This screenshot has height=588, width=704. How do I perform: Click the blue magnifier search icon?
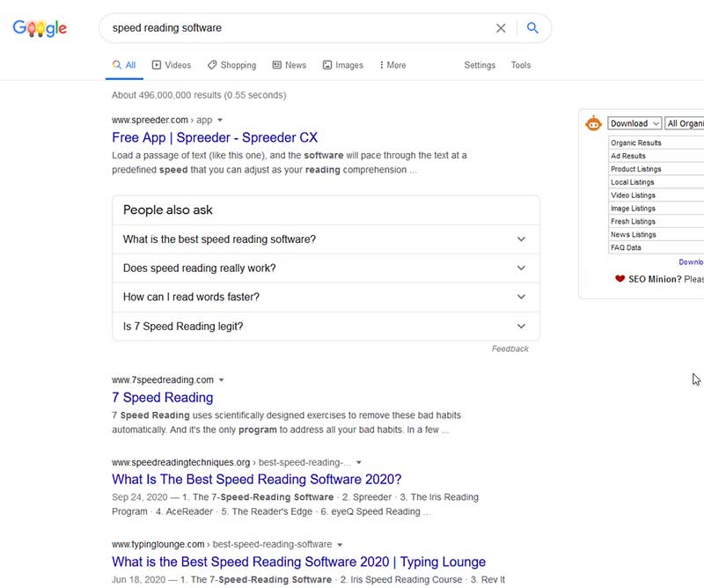tap(532, 28)
